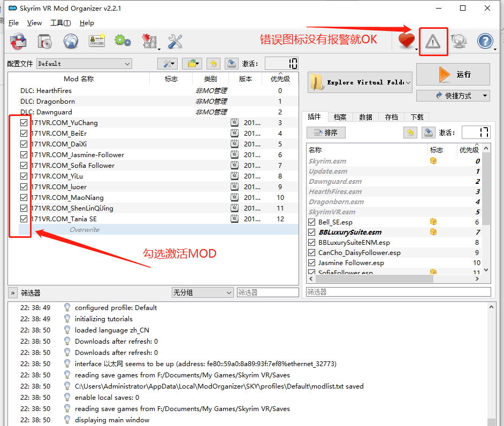
Task: Disable the 171VR.COM_Tania SE mod
Action: 24,219
